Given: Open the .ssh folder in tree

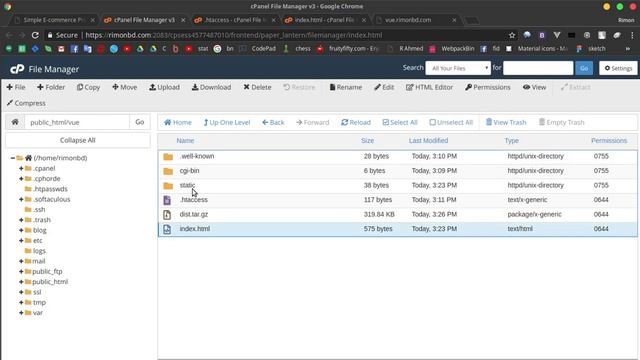Looking at the screenshot, I should 39,209.
